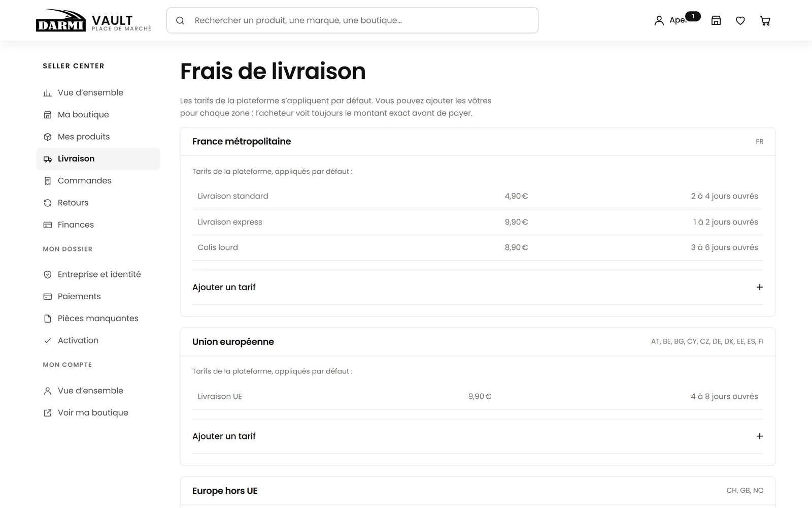Open Voir ma boutique link
This screenshot has height=508, width=812.
click(98, 413)
